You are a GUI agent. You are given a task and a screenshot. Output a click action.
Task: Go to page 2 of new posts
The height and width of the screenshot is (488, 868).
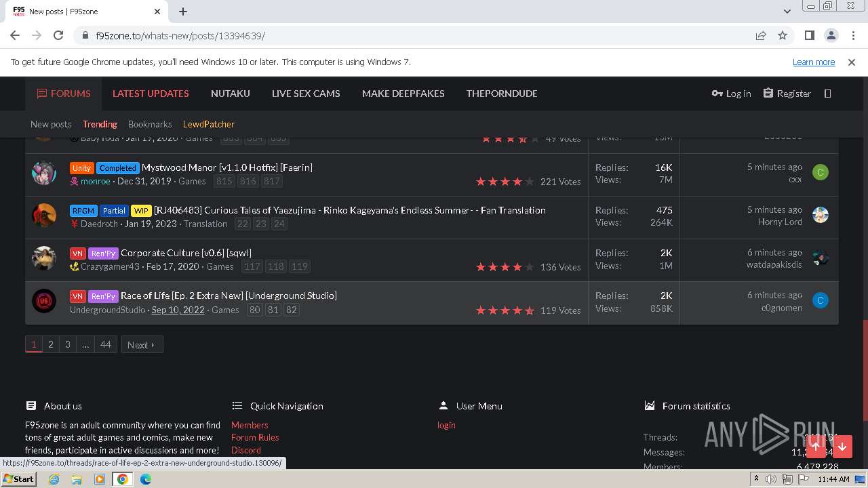click(50, 344)
